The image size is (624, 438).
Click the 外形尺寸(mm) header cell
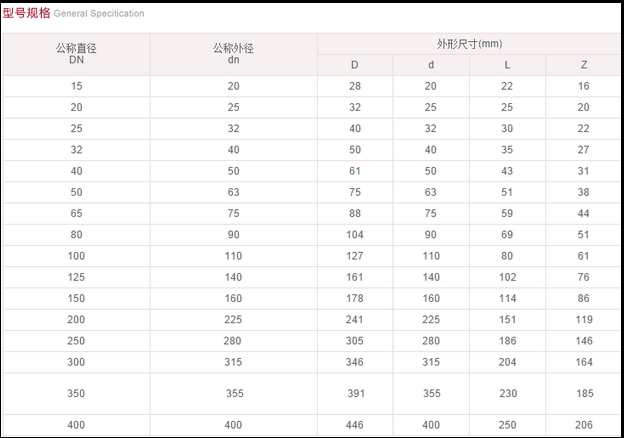pos(469,44)
